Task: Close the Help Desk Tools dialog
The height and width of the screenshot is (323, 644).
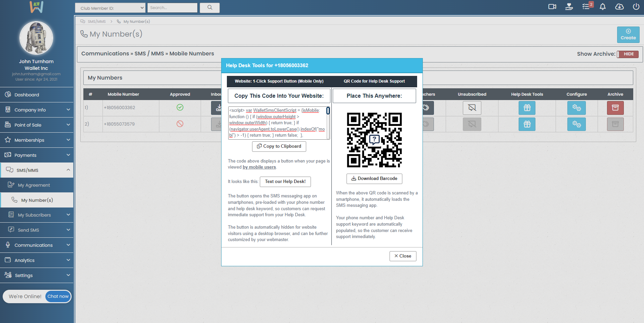Action: tap(403, 256)
